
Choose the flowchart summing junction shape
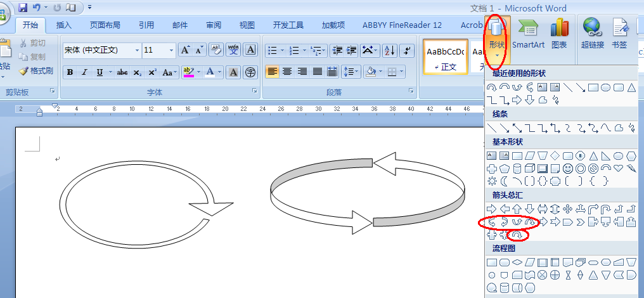543,275
